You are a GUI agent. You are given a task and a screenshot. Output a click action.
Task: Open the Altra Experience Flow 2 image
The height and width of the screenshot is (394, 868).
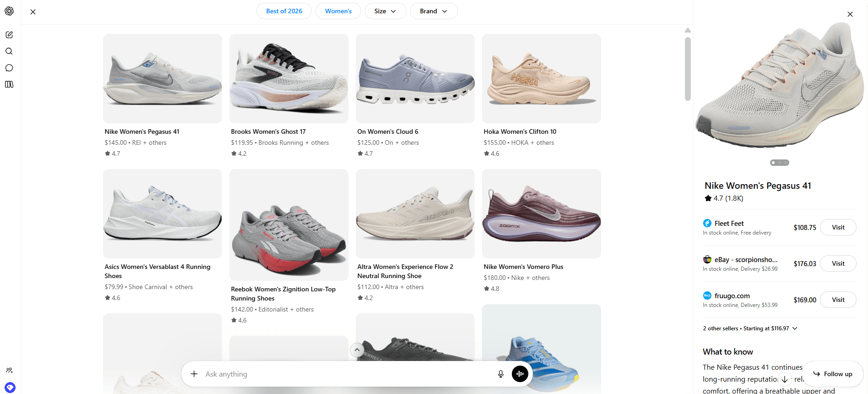coord(415,213)
